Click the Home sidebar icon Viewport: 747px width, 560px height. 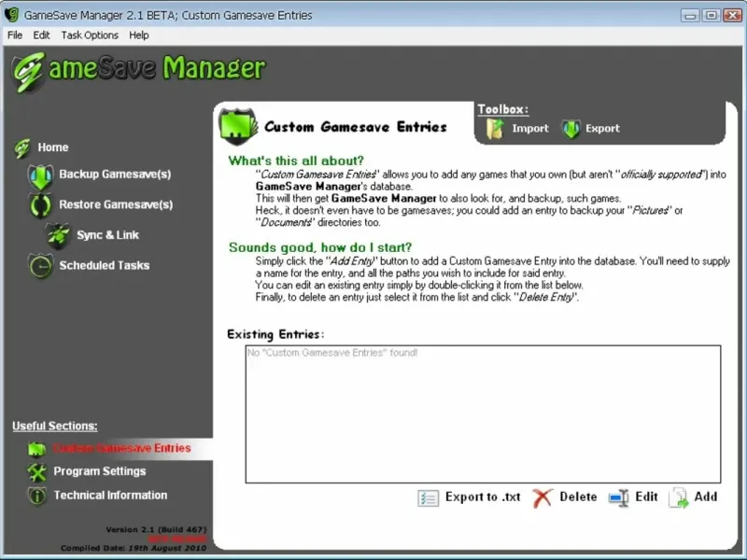click(21, 148)
